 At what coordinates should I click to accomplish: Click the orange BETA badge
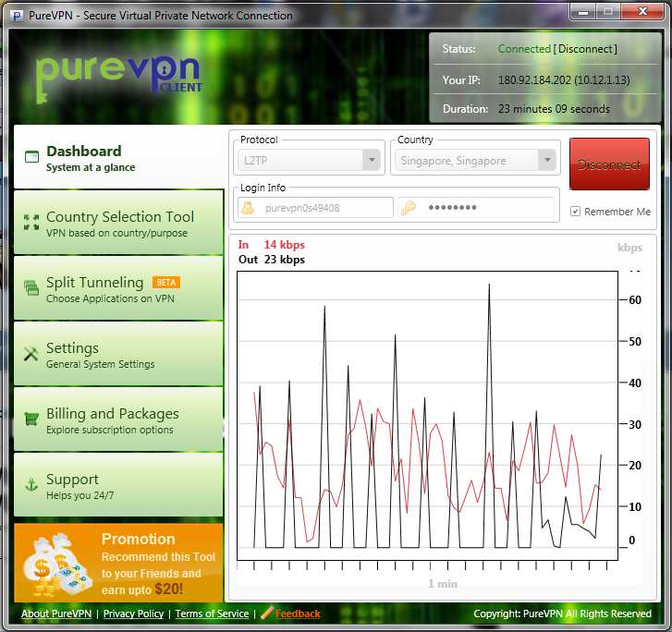click(166, 283)
